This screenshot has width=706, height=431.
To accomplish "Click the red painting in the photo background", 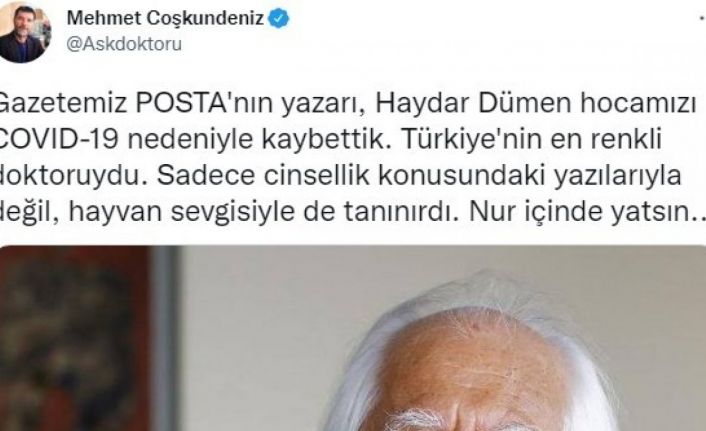I will point(74,338).
